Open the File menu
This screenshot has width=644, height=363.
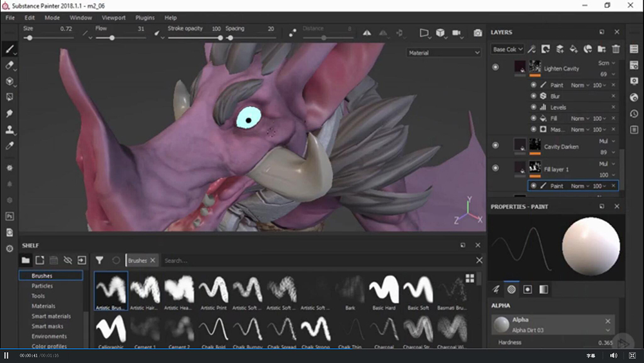pos(10,17)
